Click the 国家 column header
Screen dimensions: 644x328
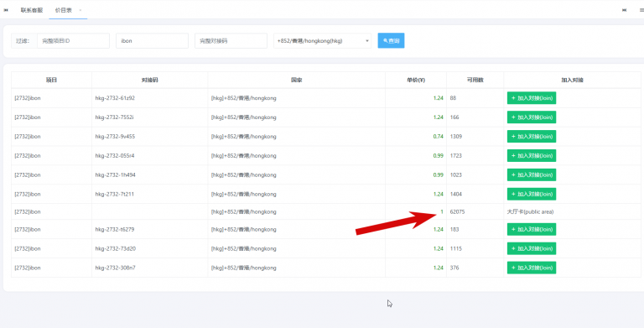[297, 81]
